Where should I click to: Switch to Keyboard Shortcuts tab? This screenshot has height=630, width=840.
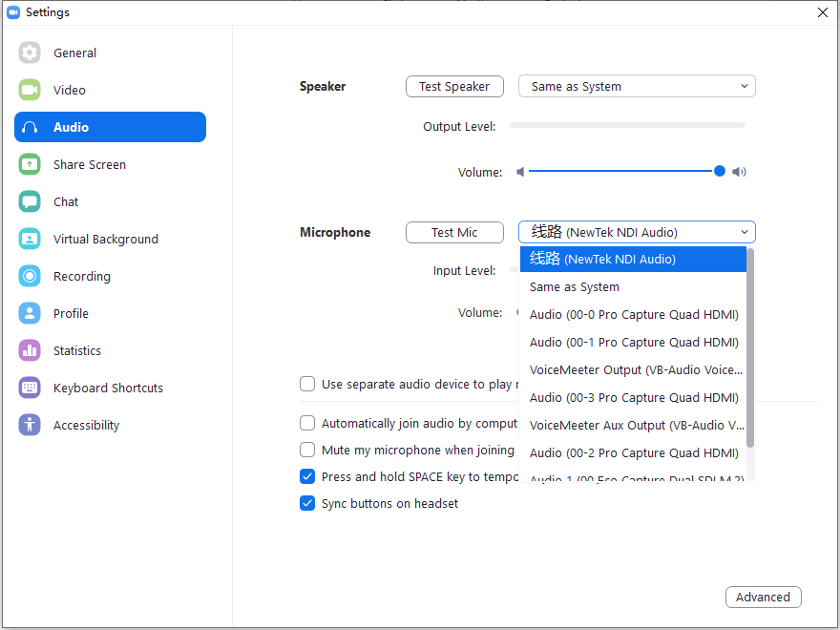click(108, 388)
